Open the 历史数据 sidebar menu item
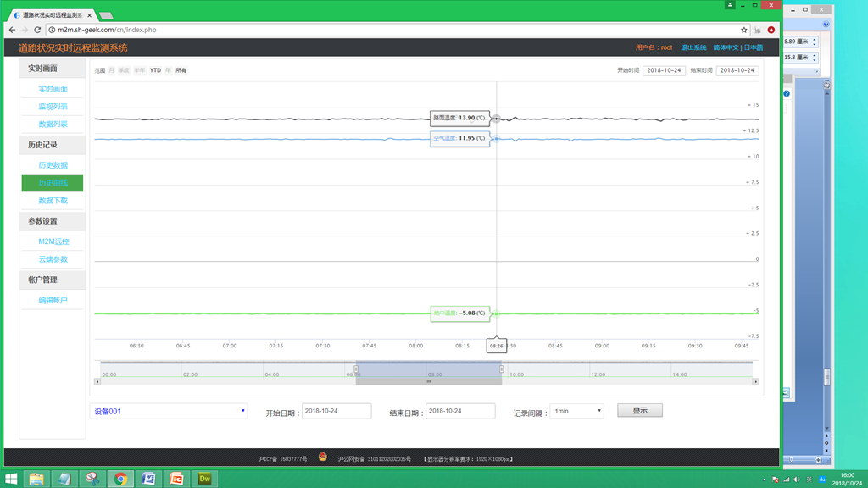The height and width of the screenshot is (488, 868). [x=53, y=165]
